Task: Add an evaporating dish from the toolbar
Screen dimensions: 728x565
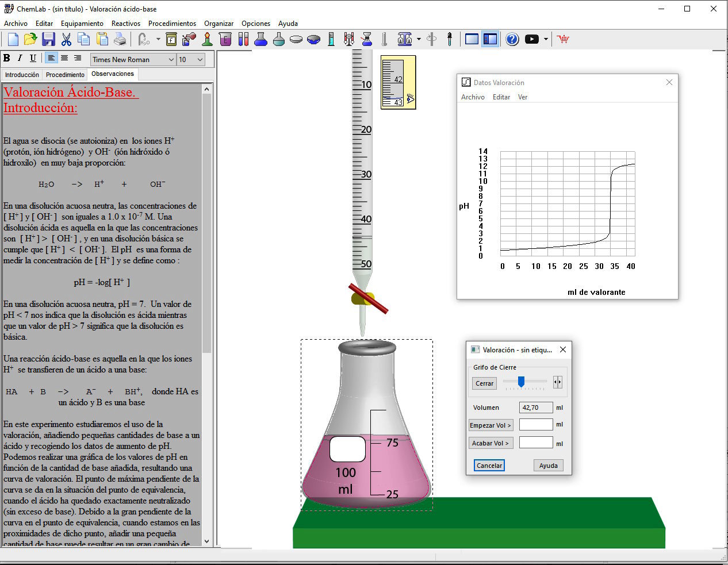Action: click(314, 39)
